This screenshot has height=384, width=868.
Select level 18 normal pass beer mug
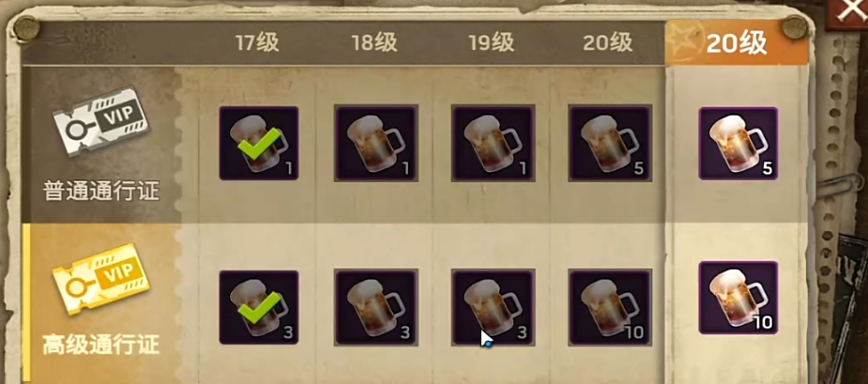pos(376,143)
